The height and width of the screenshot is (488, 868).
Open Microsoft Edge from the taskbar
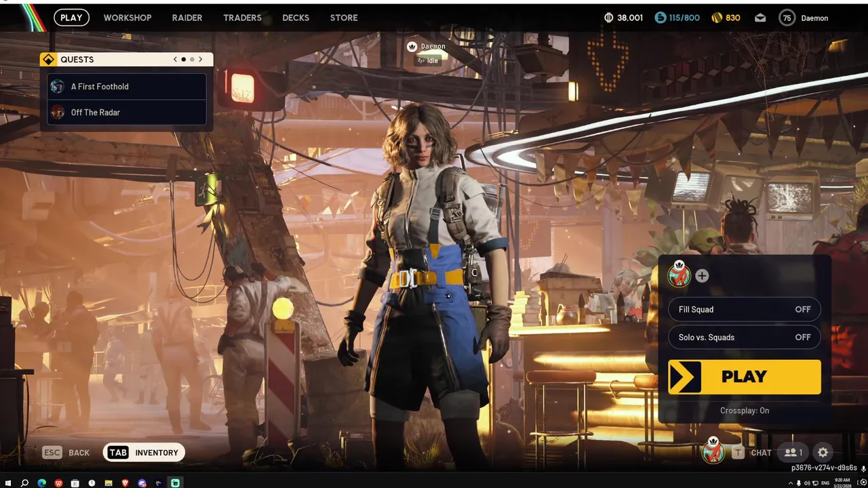42,483
